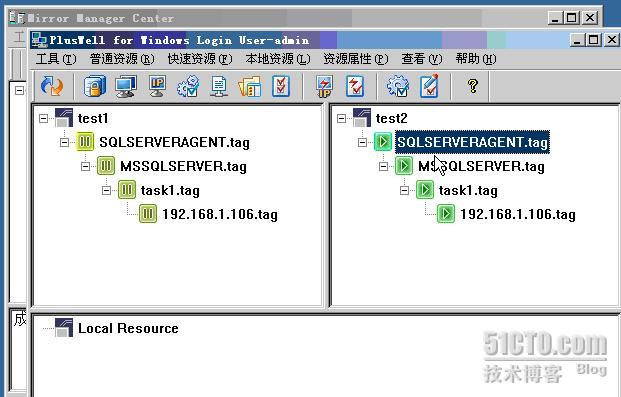This screenshot has height=397, width=621.
Task: Select the Local Resource node
Action: [128, 328]
